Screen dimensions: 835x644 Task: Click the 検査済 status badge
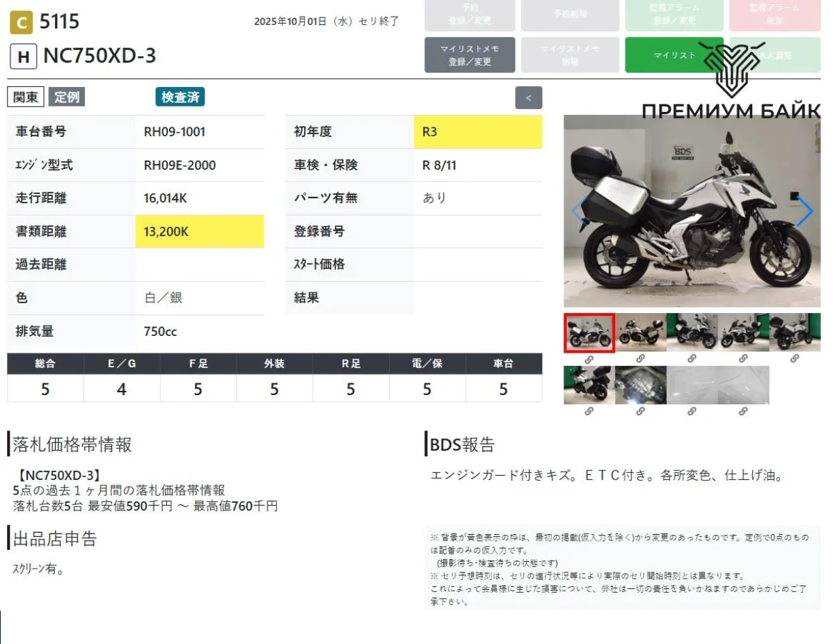(x=180, y=97)
